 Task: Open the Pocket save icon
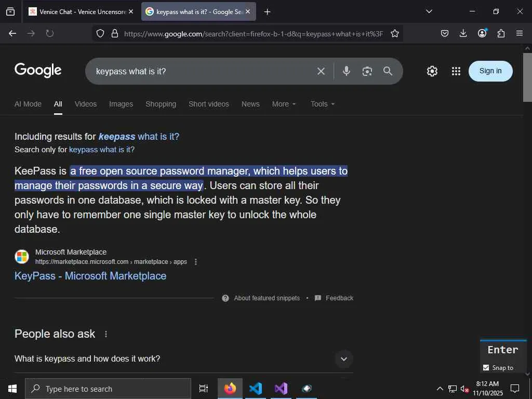coord(445,33)
